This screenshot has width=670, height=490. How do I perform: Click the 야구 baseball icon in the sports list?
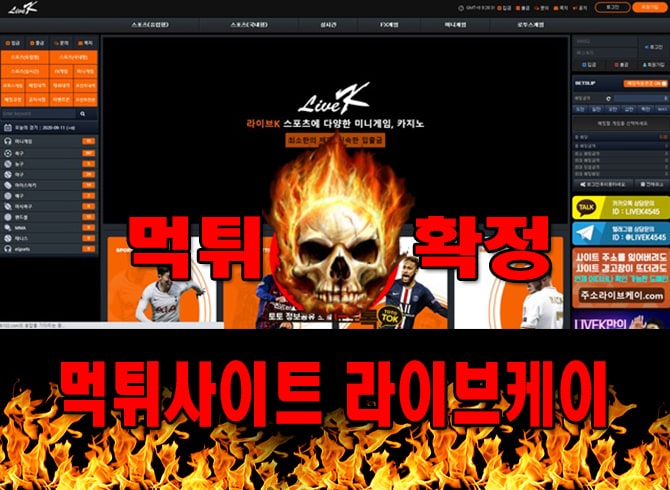coord(7,174)
